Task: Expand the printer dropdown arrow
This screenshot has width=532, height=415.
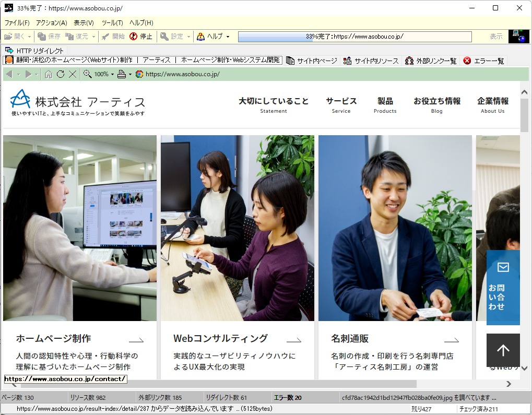Action: click(130, 74)
